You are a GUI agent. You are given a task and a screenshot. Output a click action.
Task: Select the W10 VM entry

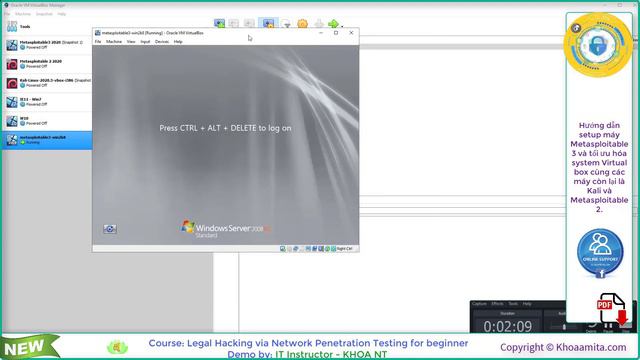coord(47,121)
